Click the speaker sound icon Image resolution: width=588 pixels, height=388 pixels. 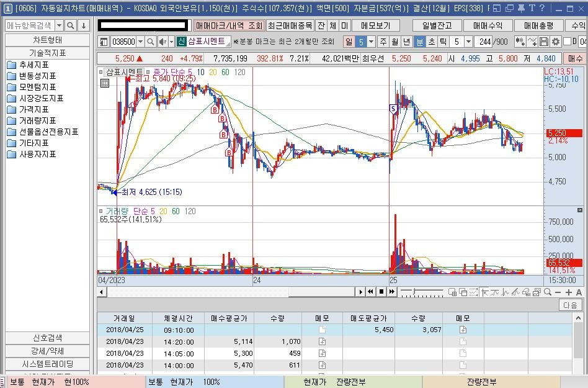[163, 41]
